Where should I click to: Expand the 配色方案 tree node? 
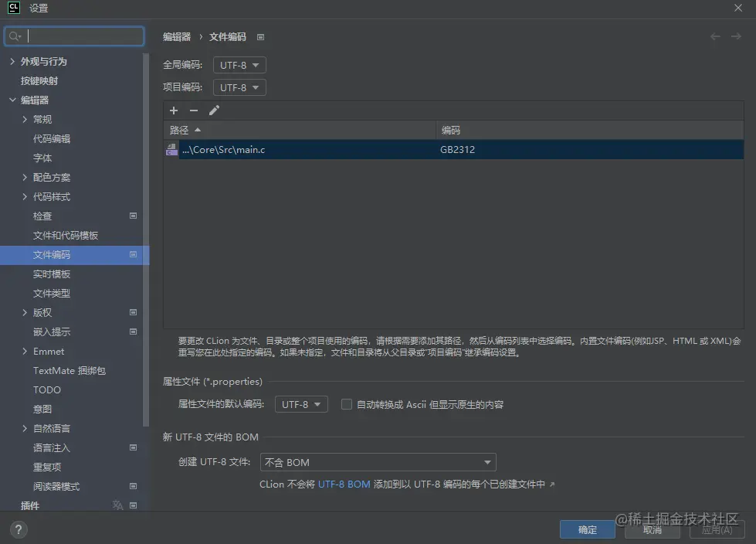tap(25, 177)
